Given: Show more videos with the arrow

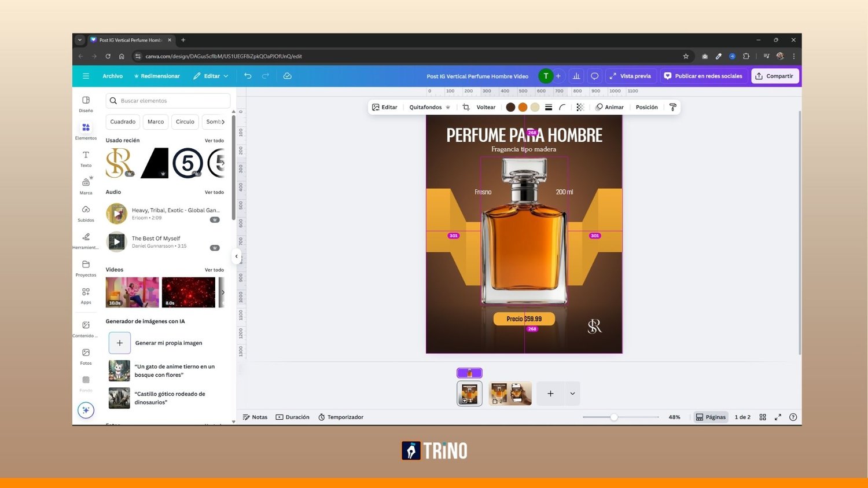Looking at the screenshot, I should [223, 292].
